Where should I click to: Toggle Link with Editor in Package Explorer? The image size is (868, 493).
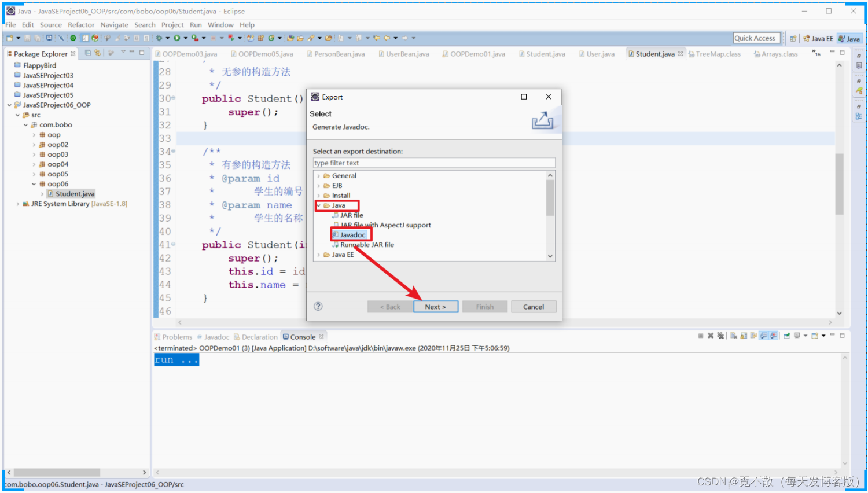97,53
